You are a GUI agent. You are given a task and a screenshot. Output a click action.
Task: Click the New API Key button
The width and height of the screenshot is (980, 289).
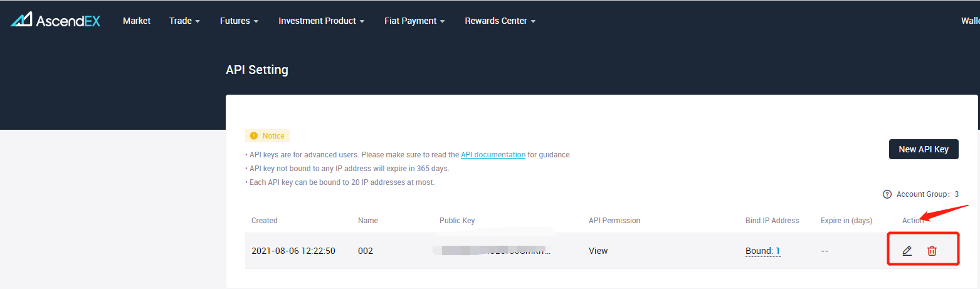[x=924, y=149]
